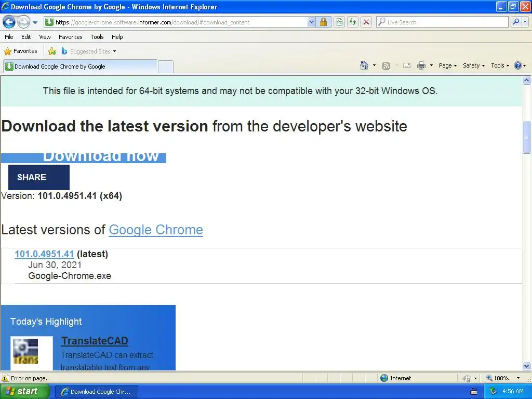This screenshot has height=399, width=532.
Task: Click the search magnifier button
Action: 516,22
